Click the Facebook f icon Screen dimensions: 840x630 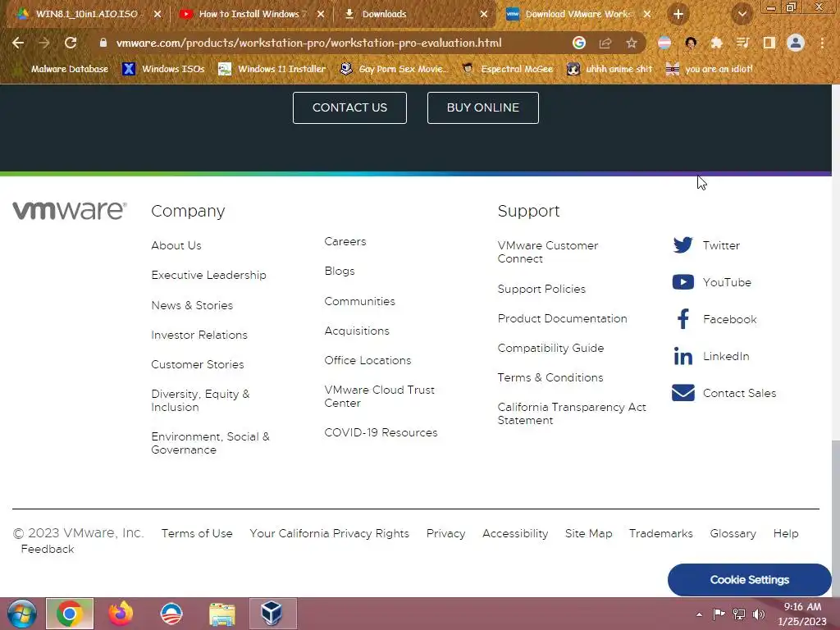[x=683, y=319]
